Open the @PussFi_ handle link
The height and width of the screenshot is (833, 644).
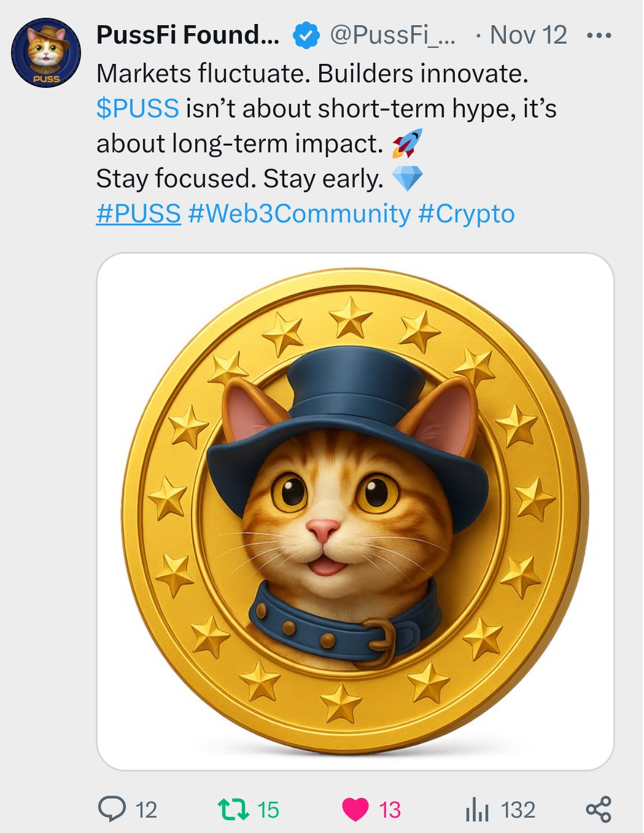click(x=393, y=35)
